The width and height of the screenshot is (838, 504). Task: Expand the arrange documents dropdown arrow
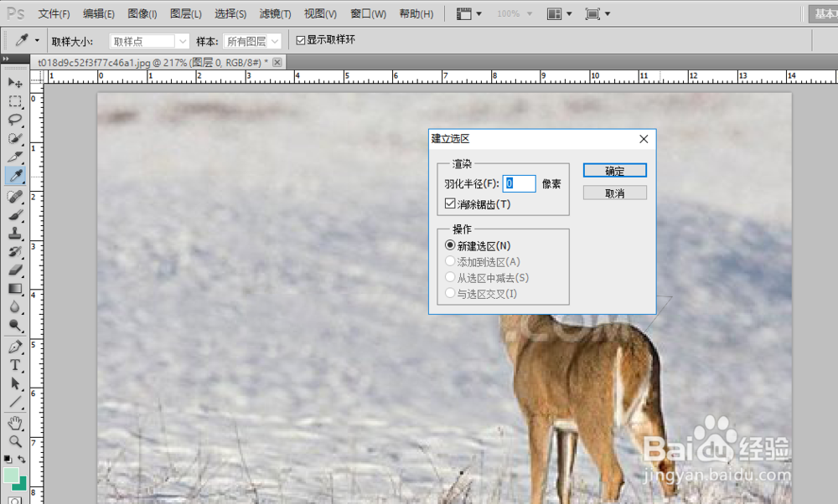(569, 14)
